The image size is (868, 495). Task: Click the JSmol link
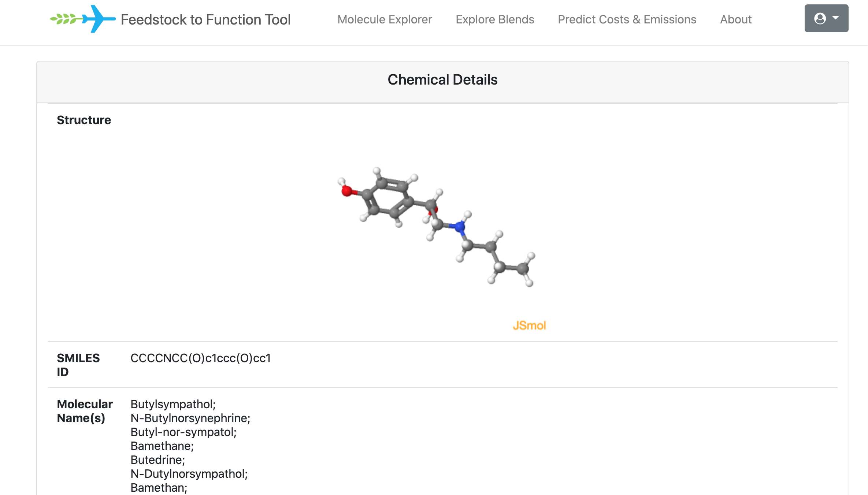pyautogui.click(x=529, y=325)
